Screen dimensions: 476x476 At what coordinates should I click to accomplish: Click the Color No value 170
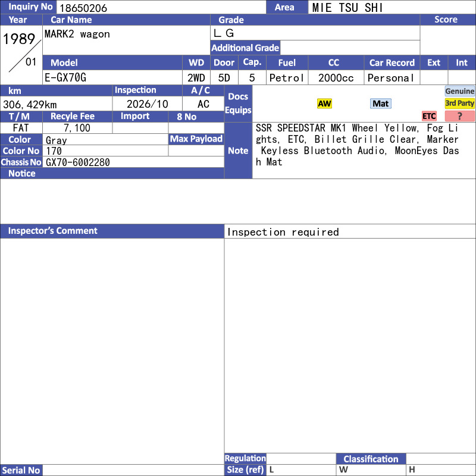pos(54,151)
